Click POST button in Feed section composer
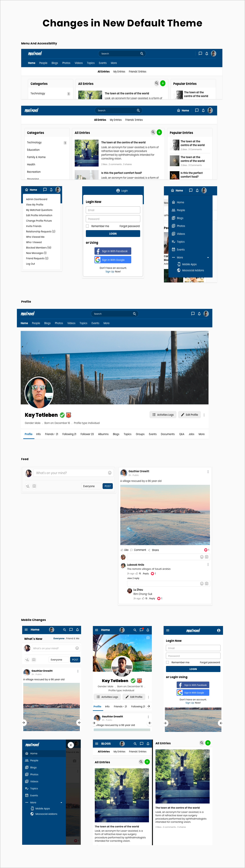 click(x=108, y=486)
